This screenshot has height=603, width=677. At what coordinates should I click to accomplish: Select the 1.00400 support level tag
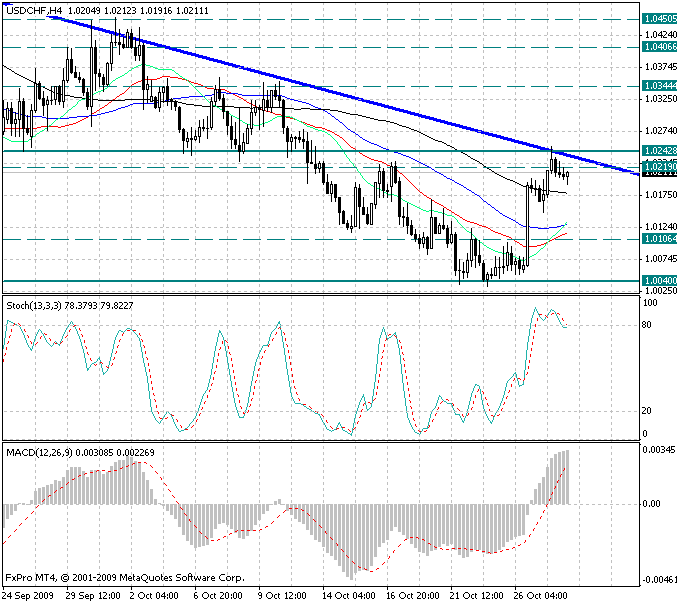click(x=659, y=281)
